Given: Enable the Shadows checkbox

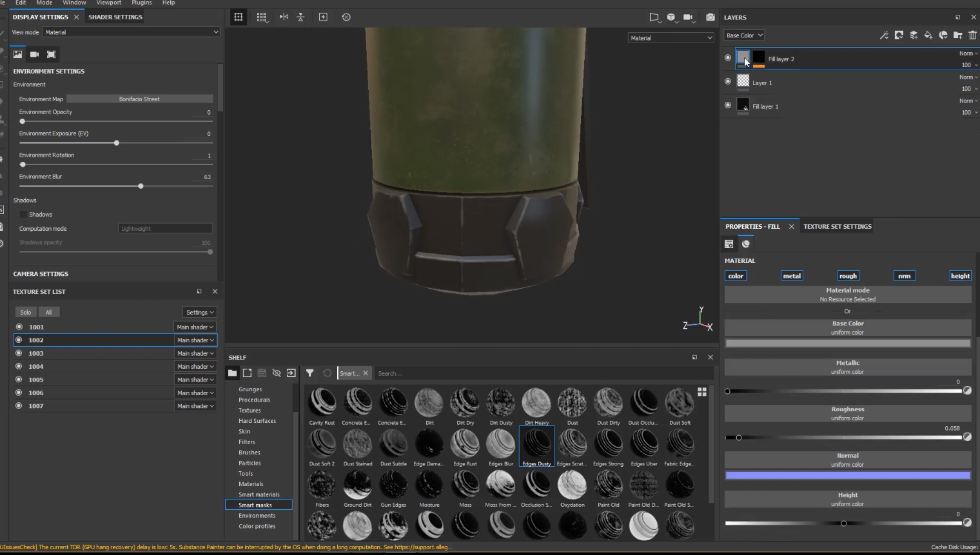Looking at the screenshot, I should (23, 215).
